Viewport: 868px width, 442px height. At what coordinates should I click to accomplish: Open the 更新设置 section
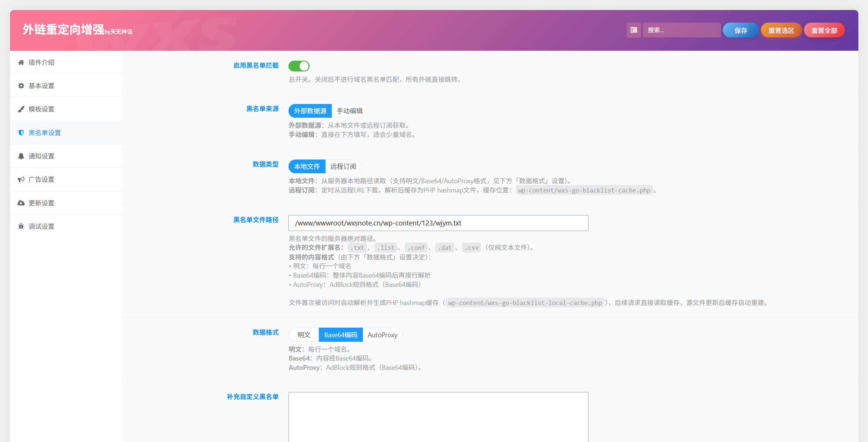[x=66, y=203]
